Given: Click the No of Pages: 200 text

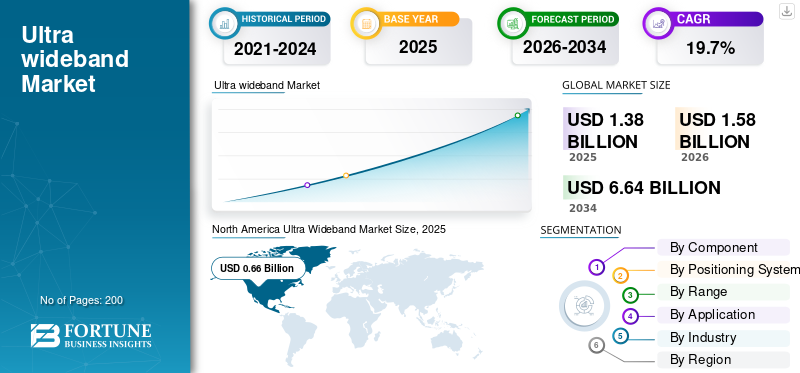Looking at the screenshot, I should click(x=82, y=300).
